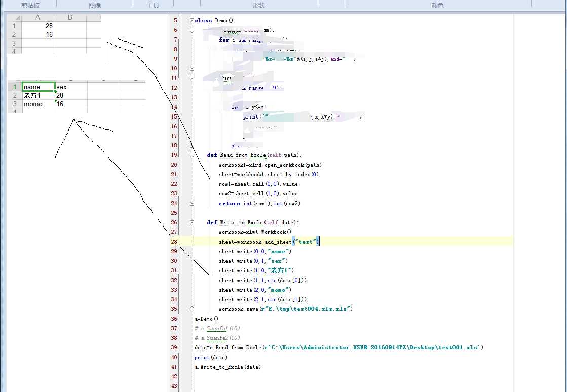
Task: Click line number 28 in the editor gutter
Action: [174, 242]
